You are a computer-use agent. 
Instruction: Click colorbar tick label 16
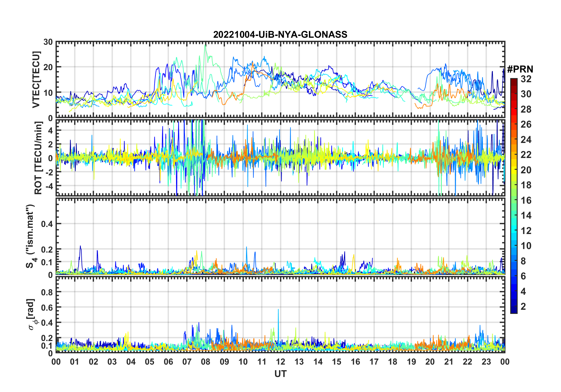pyautogui.click(x=526, y=200)
